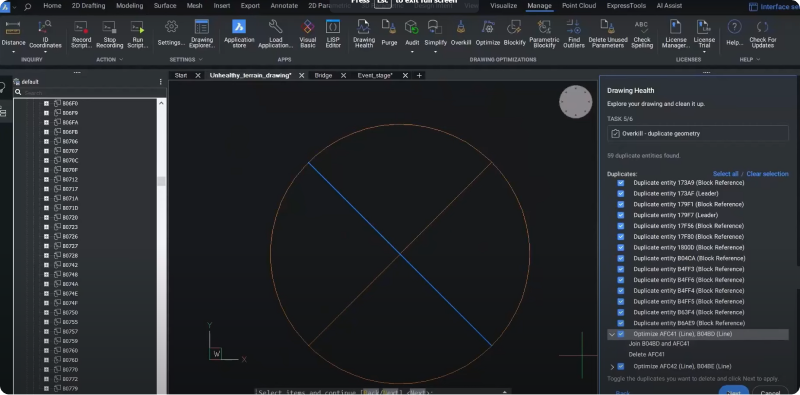Close the Event_stage drawing tab
This screenshot has width=800, height=395.
405,76
